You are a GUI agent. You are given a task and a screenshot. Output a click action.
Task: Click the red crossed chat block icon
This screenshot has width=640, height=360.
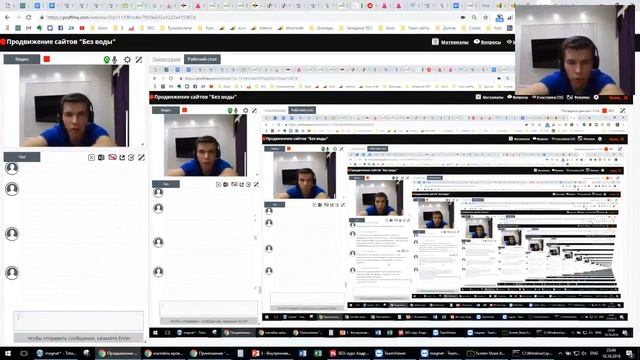pyautogui.click(x=112, y=158)
